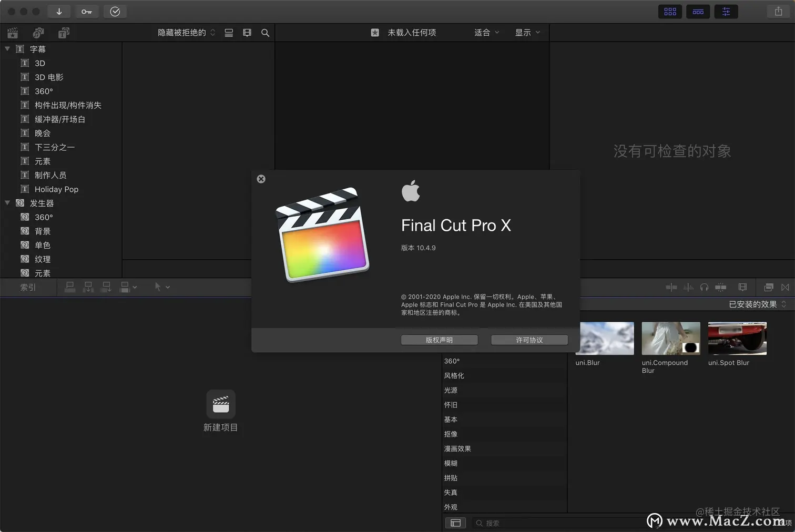Viewport: 795px width, 532px height.
Task: Show the photos and audio sidebar
Action: (x=38, y=33)
